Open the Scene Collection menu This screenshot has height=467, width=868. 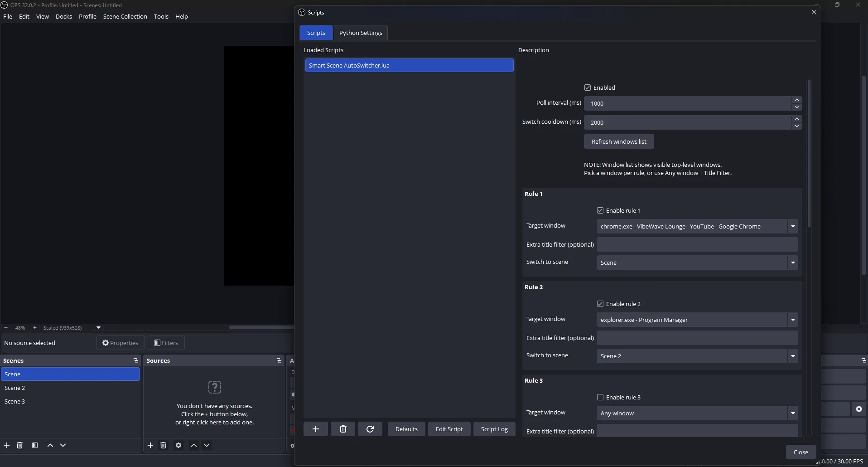(x=125, y=16)
